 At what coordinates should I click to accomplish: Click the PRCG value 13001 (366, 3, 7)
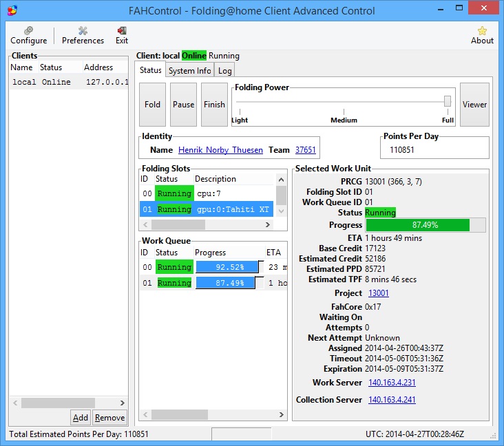coord(393,182)
